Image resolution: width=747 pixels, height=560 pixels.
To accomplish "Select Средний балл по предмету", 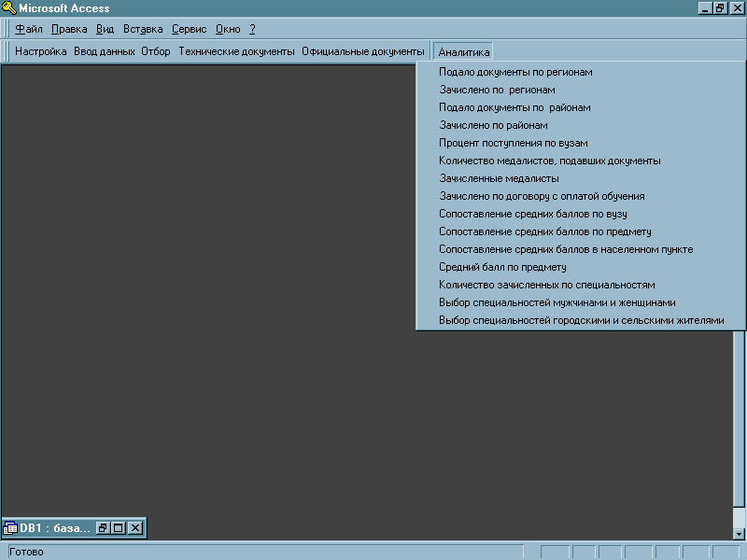I will point(581,267).
